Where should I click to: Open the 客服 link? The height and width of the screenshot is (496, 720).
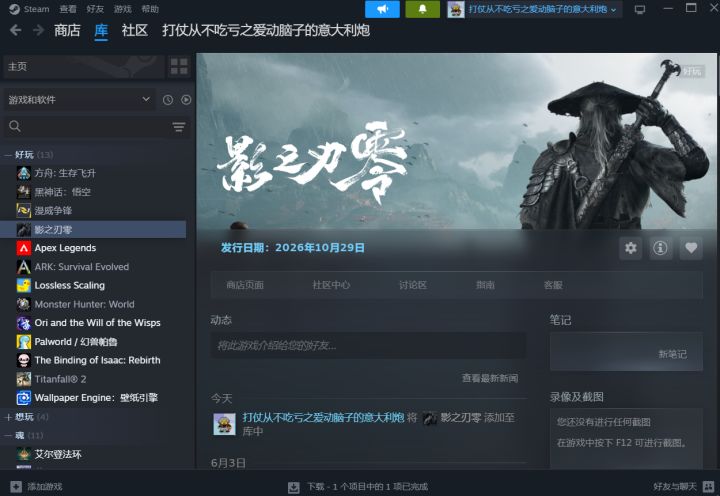(x=553, y=285)
